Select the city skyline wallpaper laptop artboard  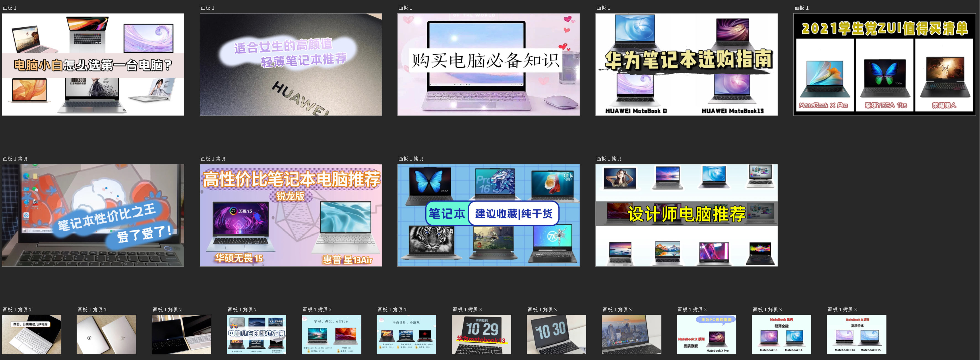(632, 334)
